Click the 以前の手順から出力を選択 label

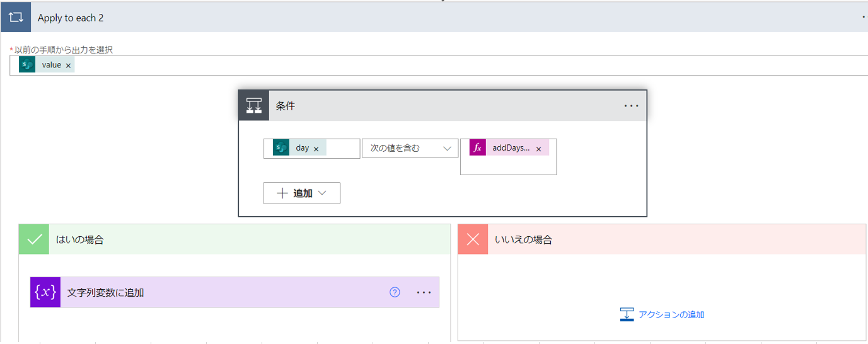click(x=64, y=50)
